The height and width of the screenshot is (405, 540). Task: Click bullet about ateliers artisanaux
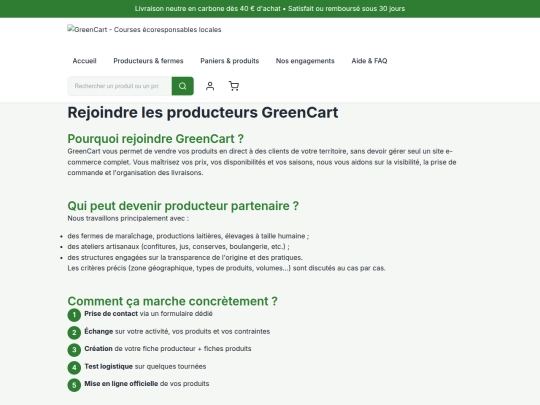[x=178, y=247]
